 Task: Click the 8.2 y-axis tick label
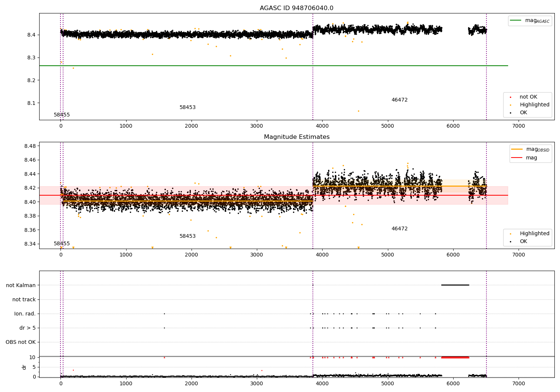[31, 80]
